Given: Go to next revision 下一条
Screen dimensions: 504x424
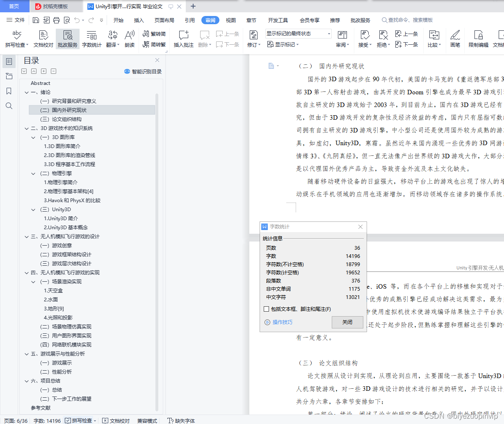Looking at the screenshot, I should [x=406, y=44].
